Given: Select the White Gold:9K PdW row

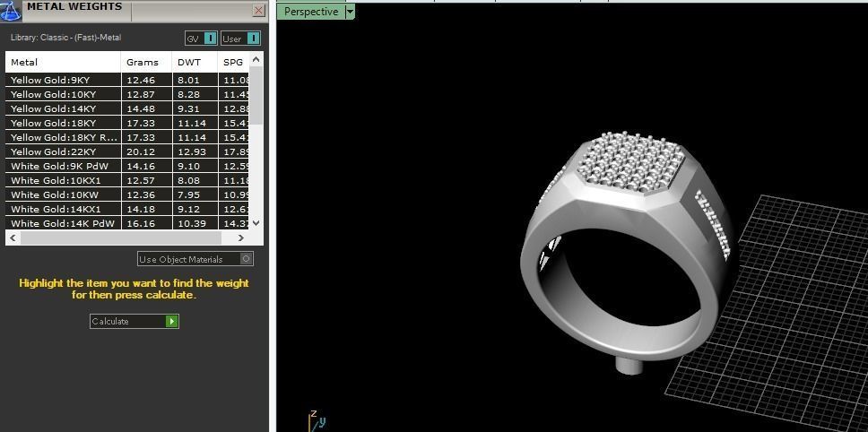Looking at the screenshot, I should (x=126, y=166).
